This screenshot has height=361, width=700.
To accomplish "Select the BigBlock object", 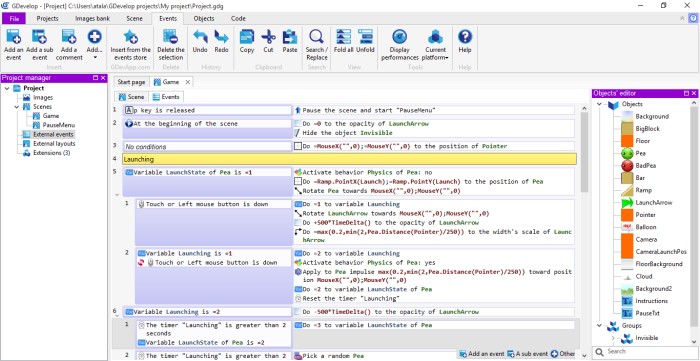I will [647, 129].
